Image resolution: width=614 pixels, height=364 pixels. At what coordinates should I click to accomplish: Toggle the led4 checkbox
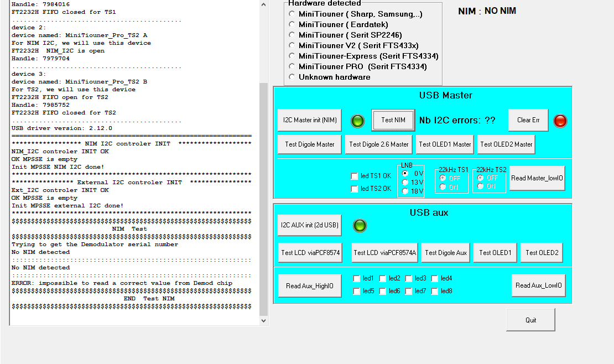tap(435, 279)
